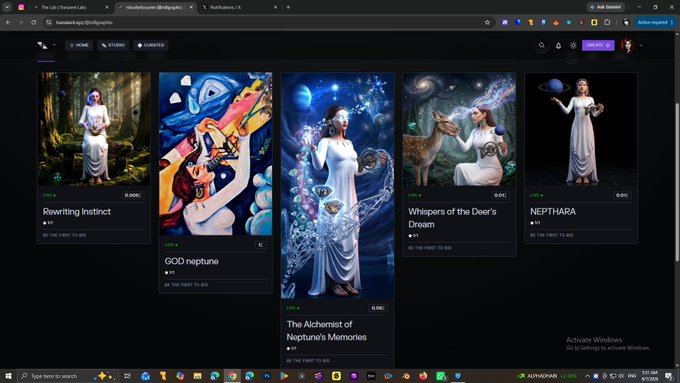Image resolution: width=680 pixels, height=383 pixels.
Task: Click BE THE FIRST TO BID under NEPTHARA
Action: 552,235
